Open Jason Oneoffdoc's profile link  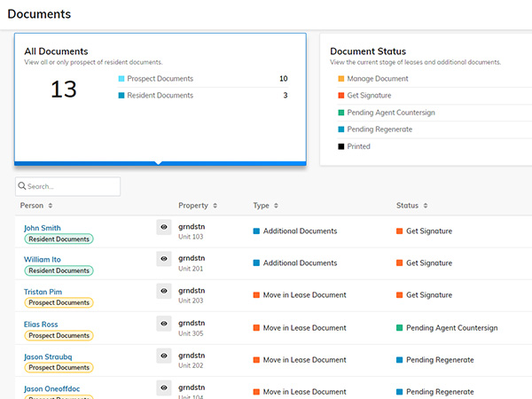point(52,389)
